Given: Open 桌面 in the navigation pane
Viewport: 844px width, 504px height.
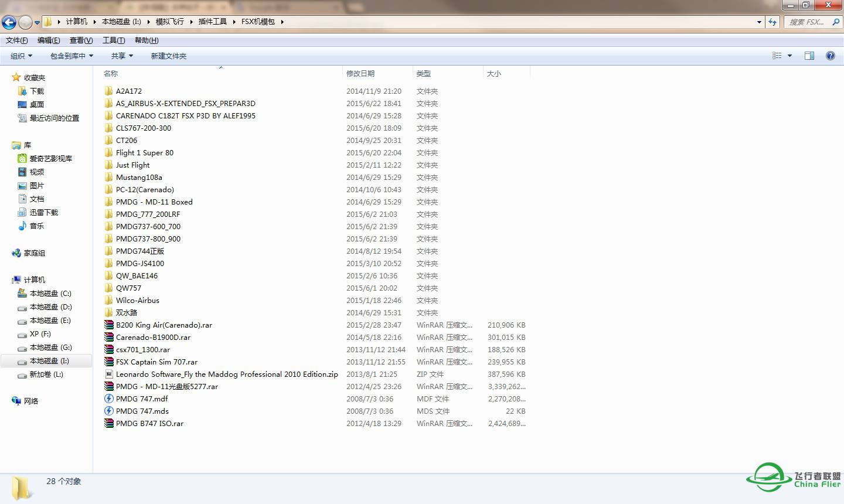Looking at the screenshot, I should coord(37,105).
